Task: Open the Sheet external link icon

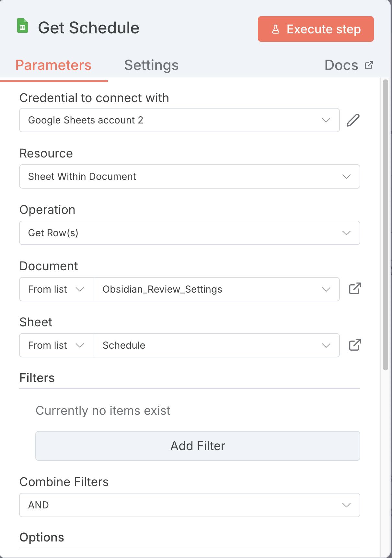Action: (355, 345)
